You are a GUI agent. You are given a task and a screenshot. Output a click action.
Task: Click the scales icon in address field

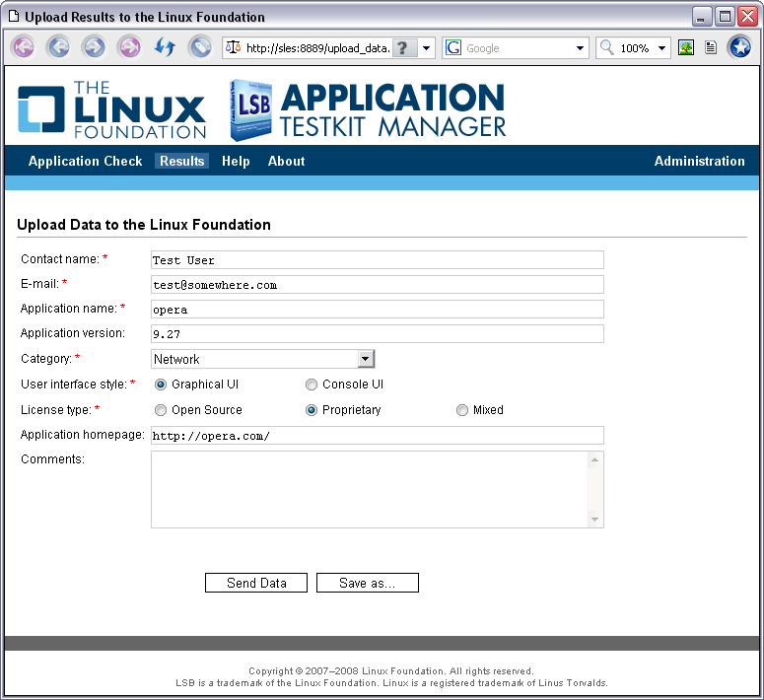coord(234,47)
